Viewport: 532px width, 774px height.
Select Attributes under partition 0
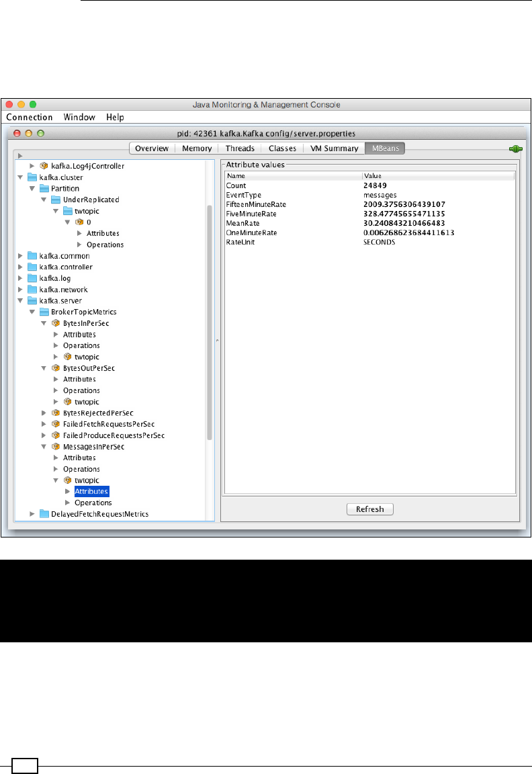103,234
